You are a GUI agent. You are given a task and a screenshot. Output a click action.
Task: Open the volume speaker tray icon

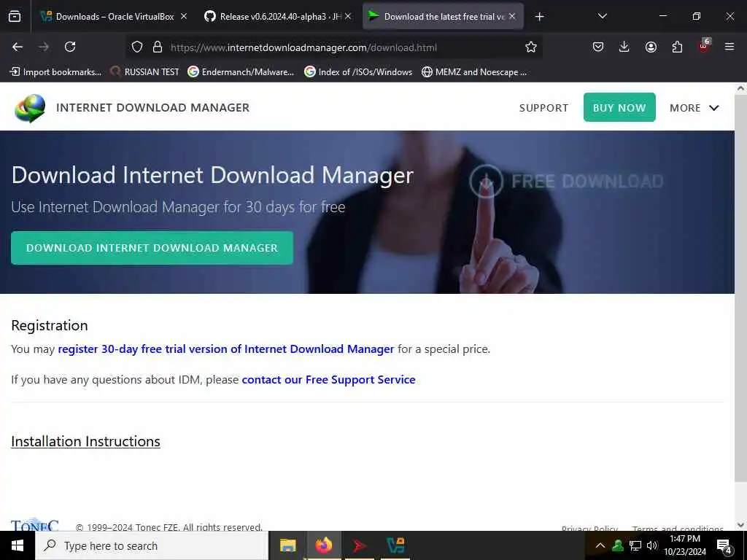coord(652,545)
